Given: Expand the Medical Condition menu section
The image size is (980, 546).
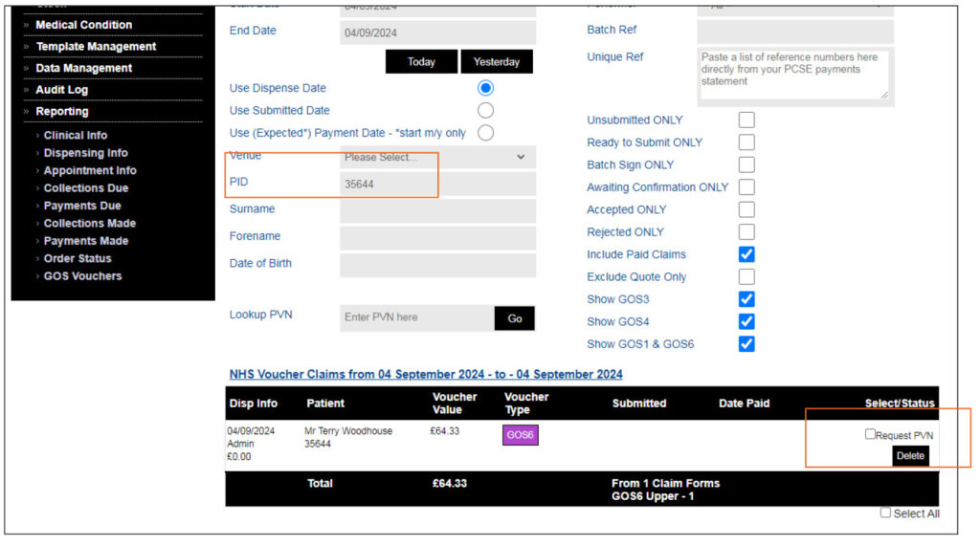Looking at the screenshot, I should point(84,25).
